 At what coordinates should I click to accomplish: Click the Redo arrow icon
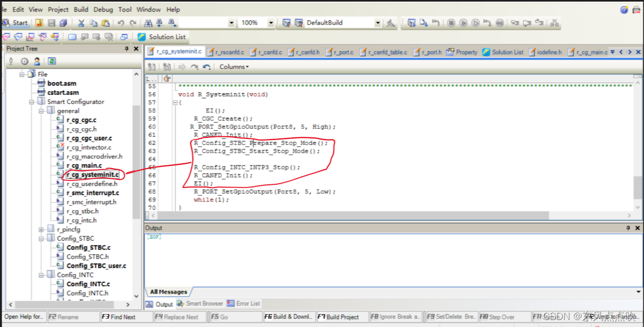pos(133,23)
